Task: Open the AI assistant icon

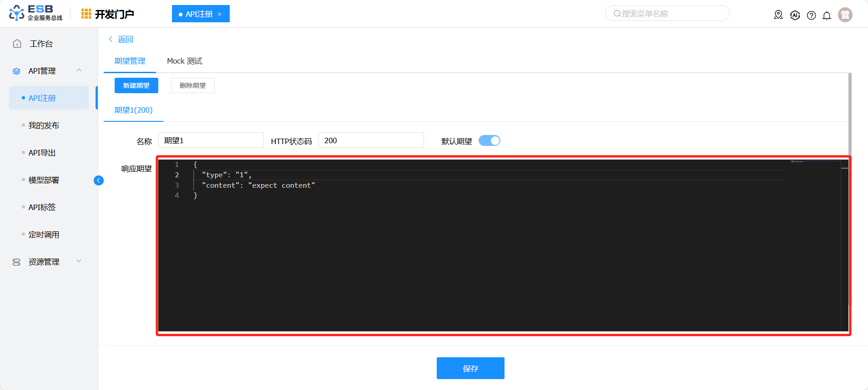Action: (795, 15)
